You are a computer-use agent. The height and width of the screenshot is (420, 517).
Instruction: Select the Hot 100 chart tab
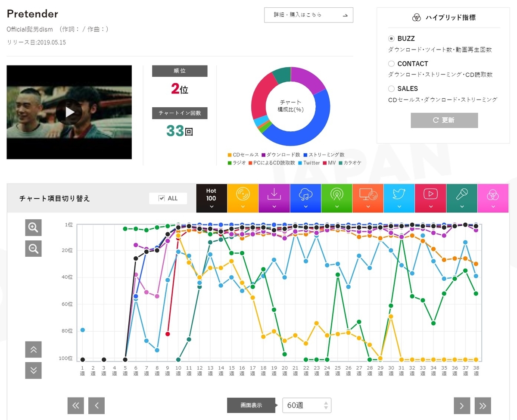click(x=211, y=198)
